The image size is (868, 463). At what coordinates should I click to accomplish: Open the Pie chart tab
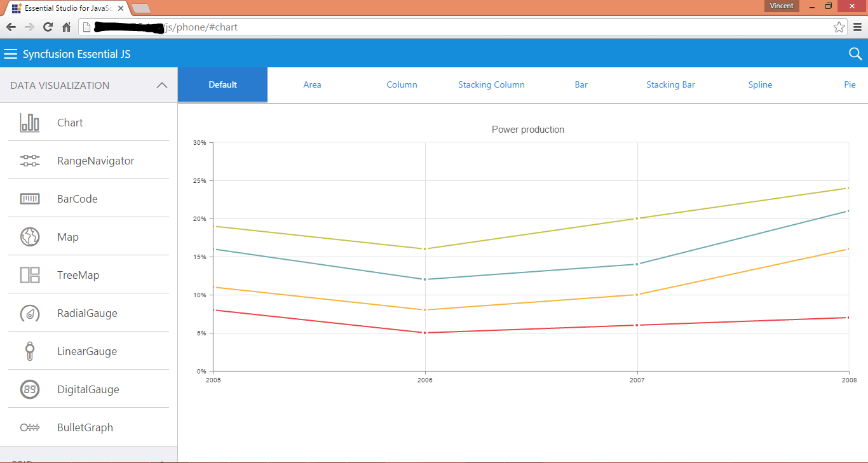(850, 85)
